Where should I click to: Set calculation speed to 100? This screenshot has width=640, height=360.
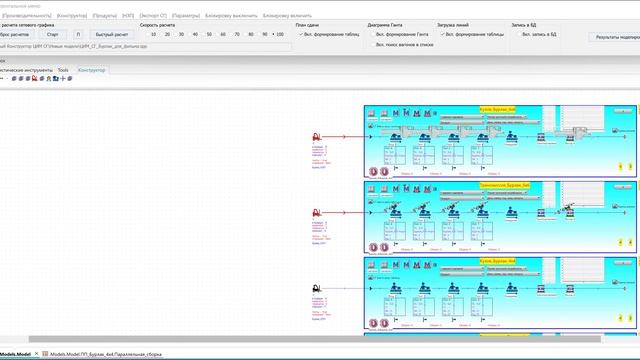(278, 35)
